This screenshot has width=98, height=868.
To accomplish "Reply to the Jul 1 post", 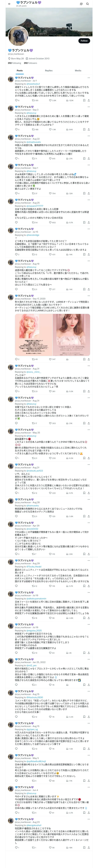I will pos(16,100).
